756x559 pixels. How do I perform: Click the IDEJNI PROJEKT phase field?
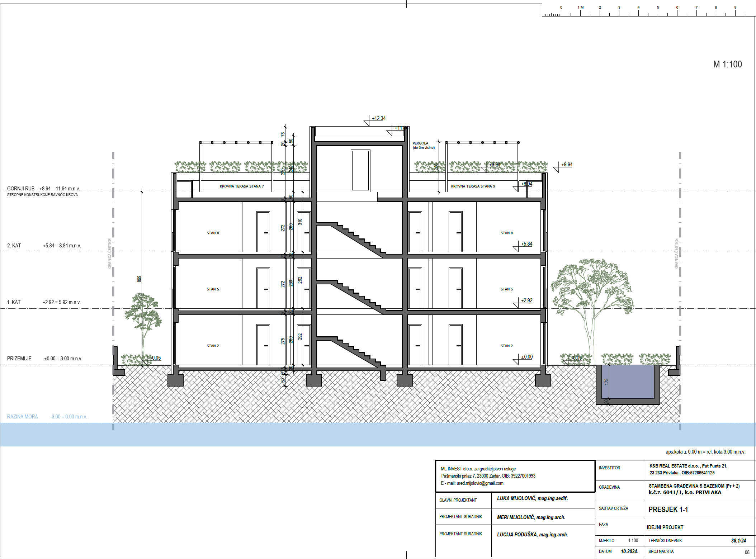pyautogui.click(x=665, y=527)
